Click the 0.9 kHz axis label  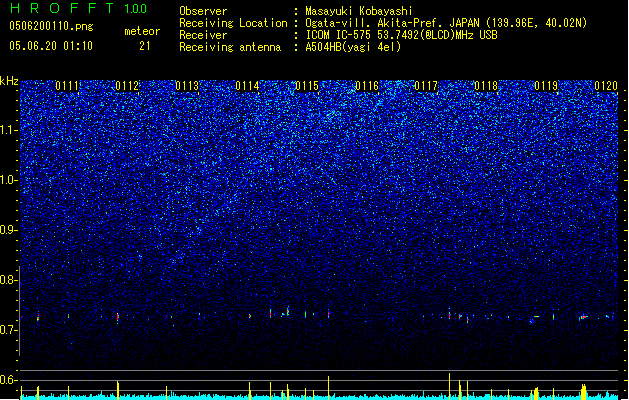(x=9, y=230)
